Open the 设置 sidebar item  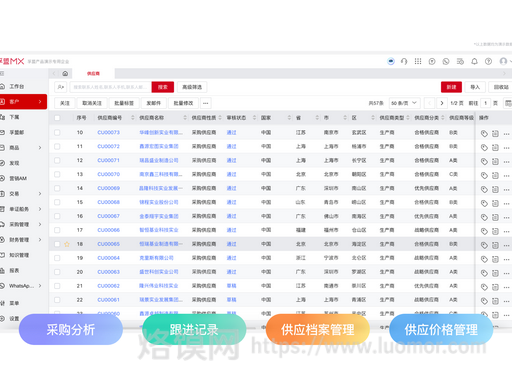pos(14,318)
